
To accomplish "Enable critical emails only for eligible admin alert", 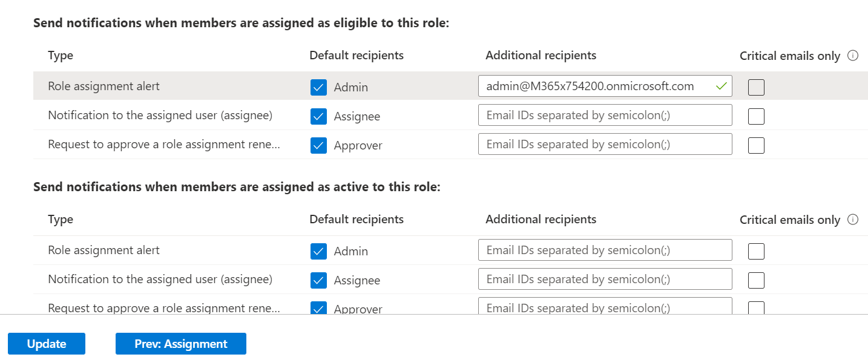I will click(x=756, y=87).
